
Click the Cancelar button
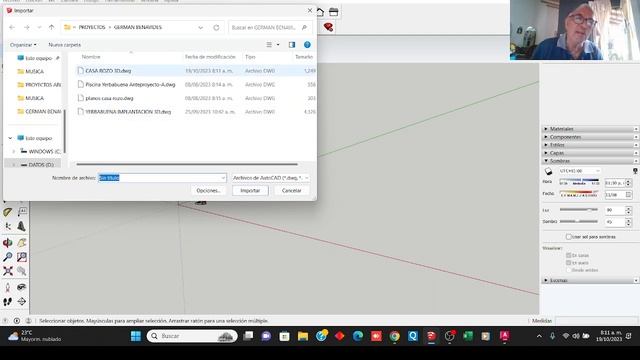click(x=291, y=191)
